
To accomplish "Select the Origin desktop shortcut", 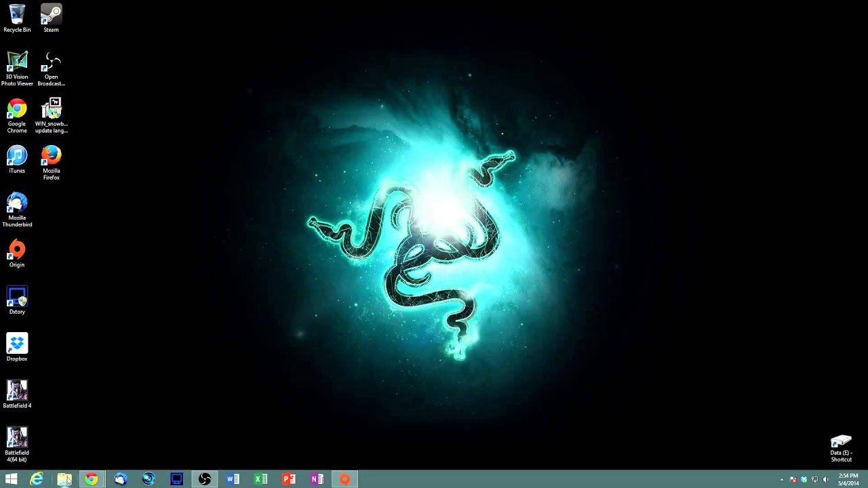I will click(x=17, y=253).
